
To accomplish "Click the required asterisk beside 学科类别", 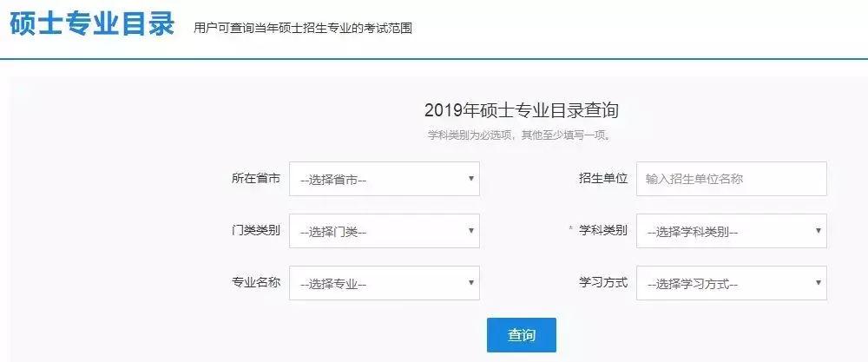I will [x=571, y=230].
